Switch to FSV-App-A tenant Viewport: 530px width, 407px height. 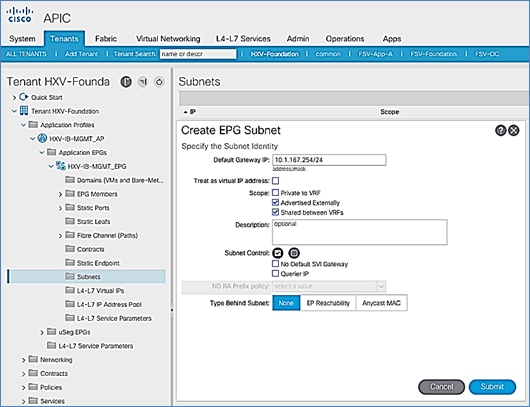[375, 54]
